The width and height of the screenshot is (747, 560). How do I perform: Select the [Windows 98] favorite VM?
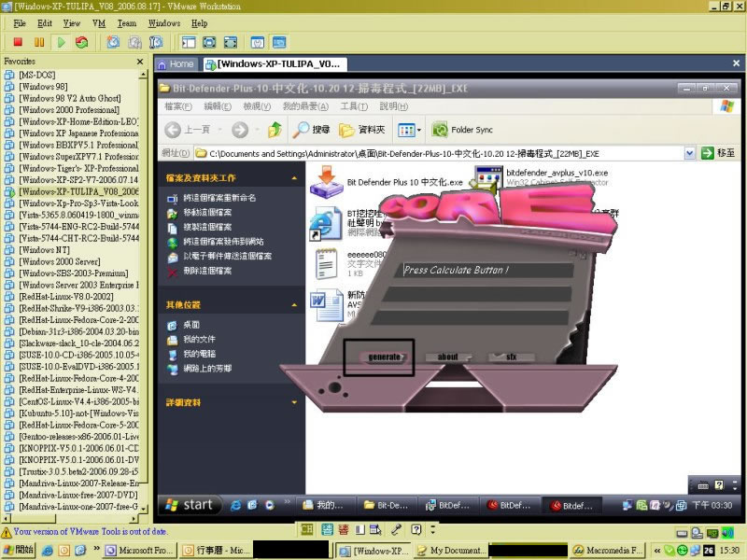coord(43,87)
